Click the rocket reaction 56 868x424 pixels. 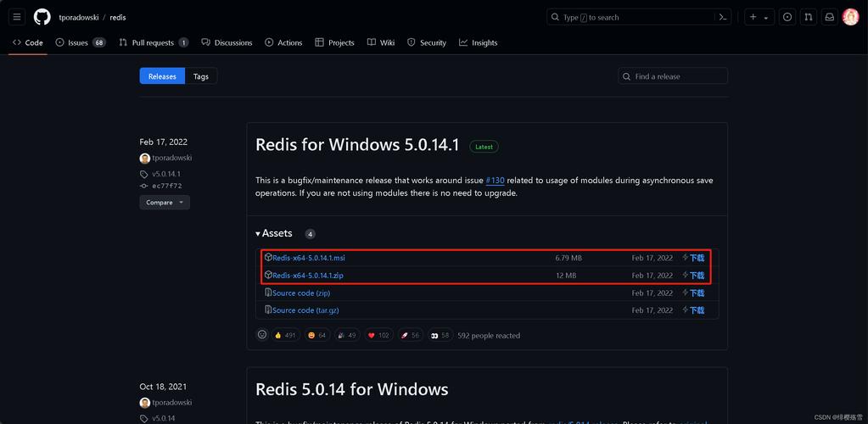point(410,336)
